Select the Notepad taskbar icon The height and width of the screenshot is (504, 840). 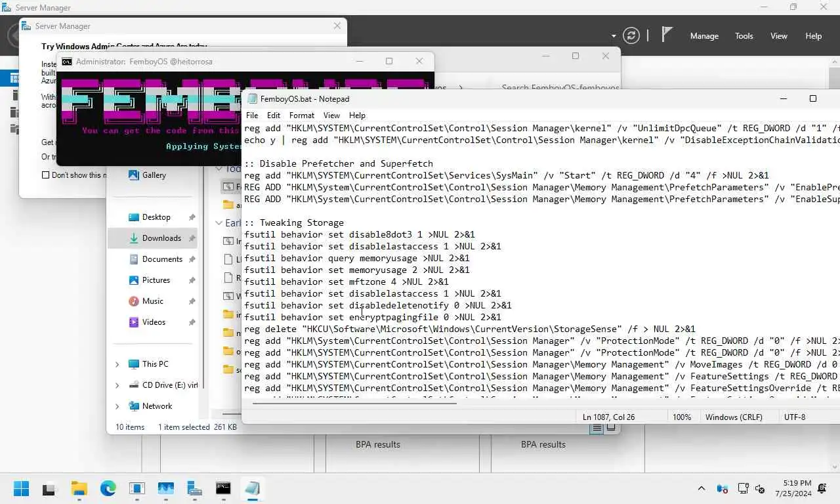tap(252, 489)
